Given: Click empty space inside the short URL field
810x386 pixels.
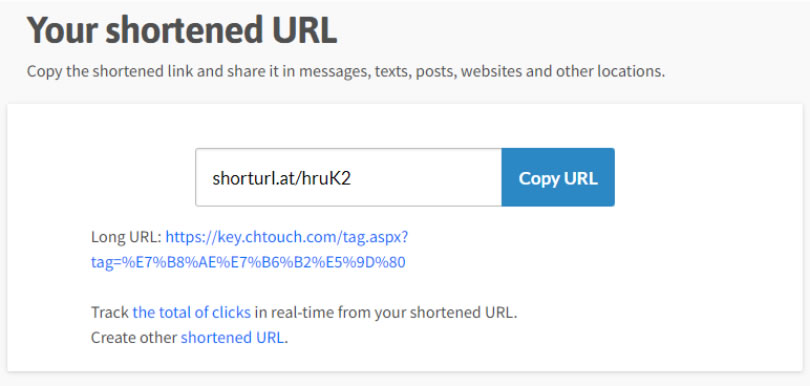Looking at the screenshot, I should point(429,177).
